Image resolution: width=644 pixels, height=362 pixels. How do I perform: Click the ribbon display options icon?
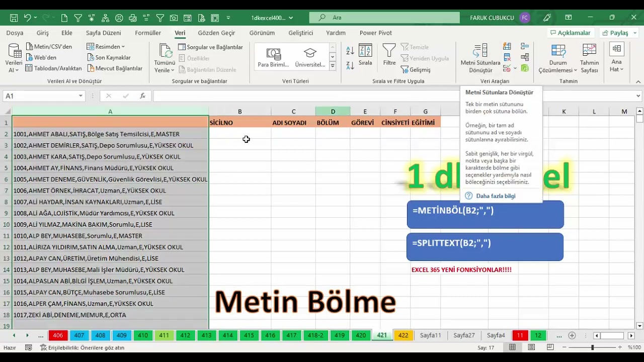569,18
